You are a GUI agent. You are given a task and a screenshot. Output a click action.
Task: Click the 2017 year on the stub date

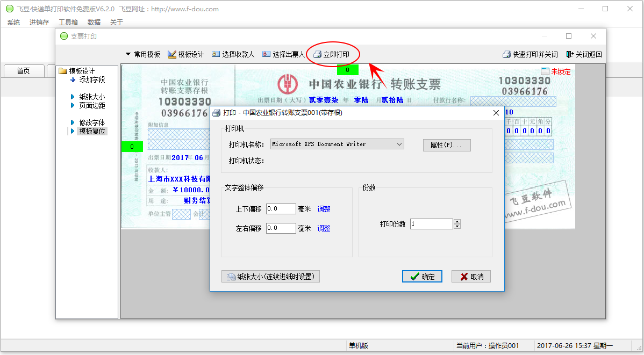[180, 157]
